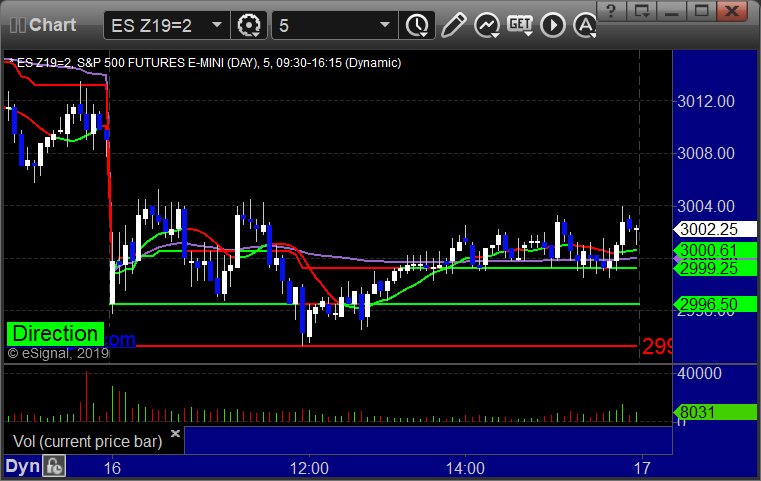Image resolution: width=761 pixels, height=481 pixels.
Task: Click the 3008.00 price axis label
Action: coord(706,153)
